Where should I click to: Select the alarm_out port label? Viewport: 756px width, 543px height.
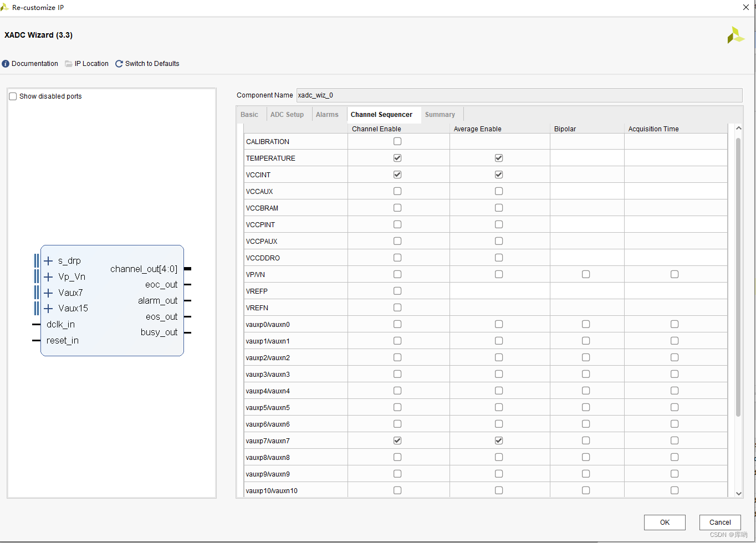158,301
